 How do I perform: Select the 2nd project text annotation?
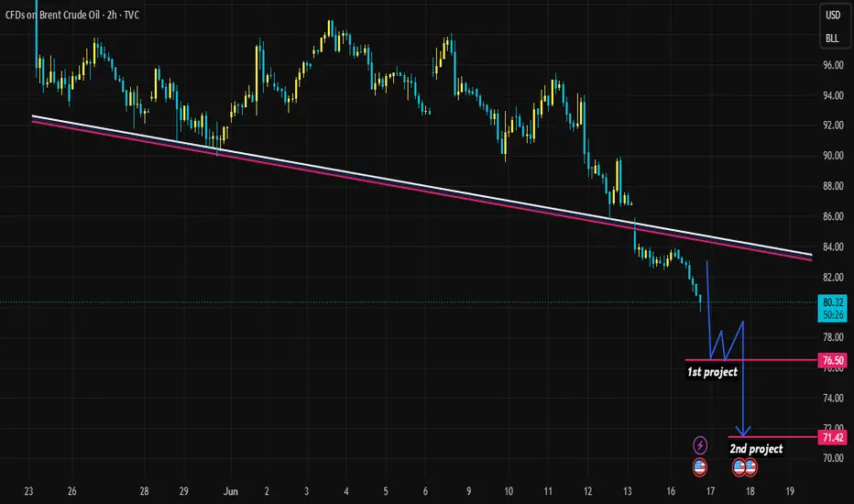756,448
